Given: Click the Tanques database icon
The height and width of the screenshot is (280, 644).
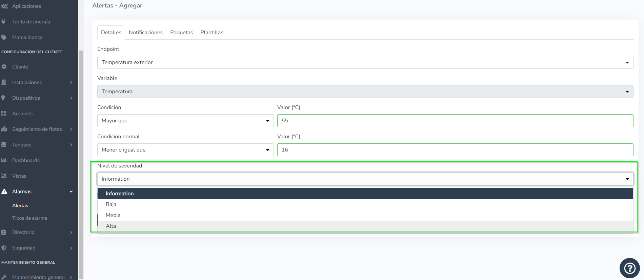Looking at the screenshot, I should point(4,145).
